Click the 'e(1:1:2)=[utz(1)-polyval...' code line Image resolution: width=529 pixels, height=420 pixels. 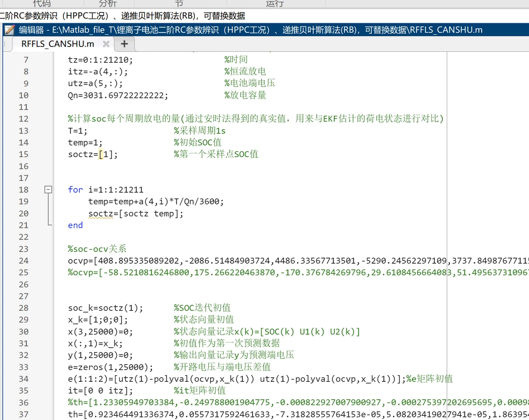[x=237, y=379]
